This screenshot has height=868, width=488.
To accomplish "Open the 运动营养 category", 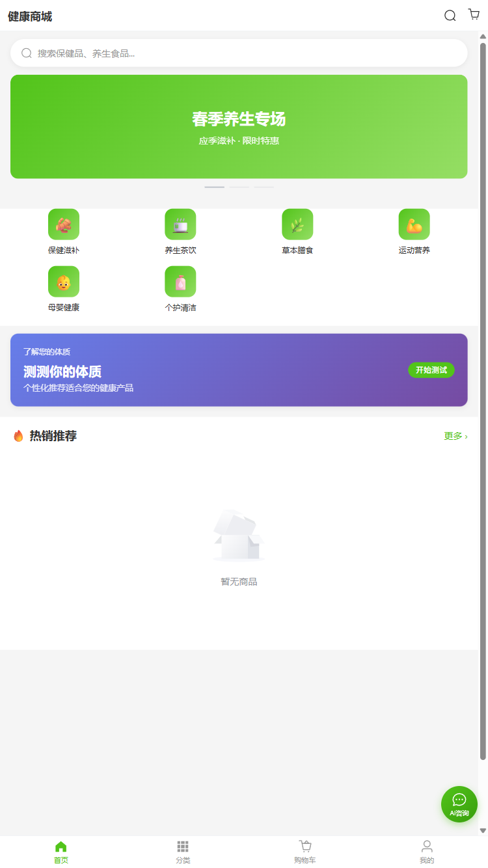I will tap(414, 224).
